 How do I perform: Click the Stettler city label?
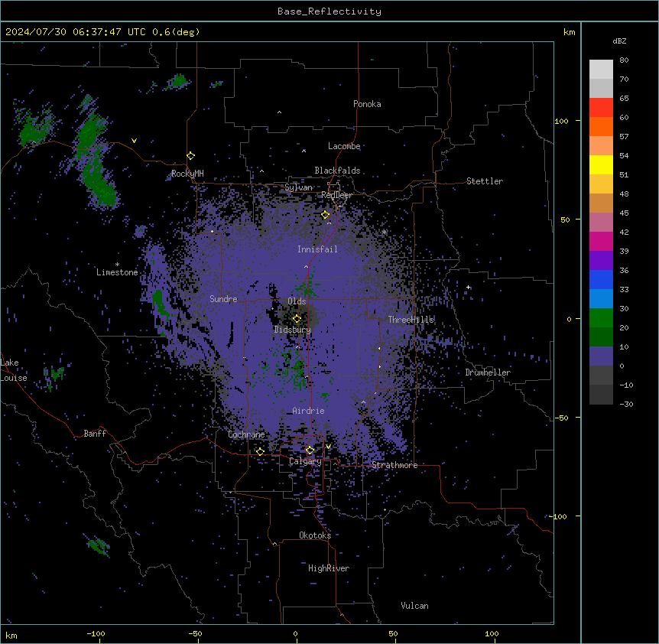point(485,181)
